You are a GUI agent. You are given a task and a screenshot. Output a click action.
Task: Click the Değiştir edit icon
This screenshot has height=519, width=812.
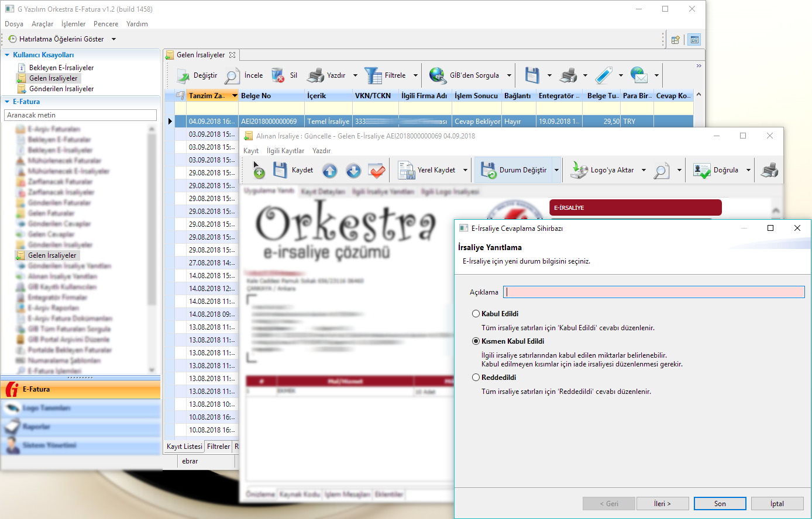[x=183, y=75]
